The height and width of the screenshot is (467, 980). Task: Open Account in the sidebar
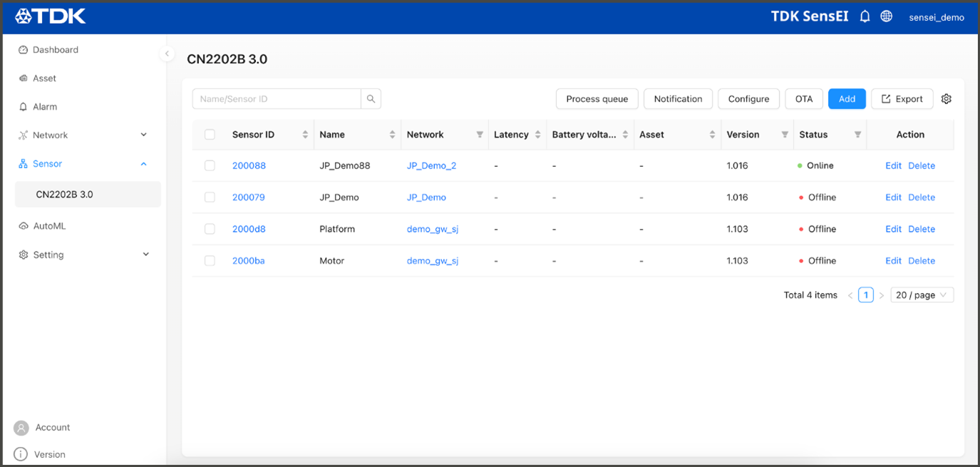53,428
